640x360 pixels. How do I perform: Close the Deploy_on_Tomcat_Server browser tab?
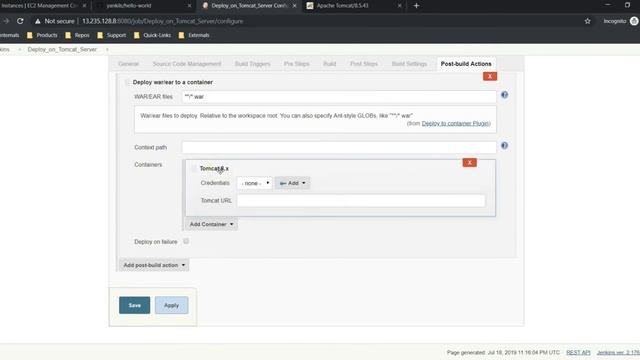(294, 6)
